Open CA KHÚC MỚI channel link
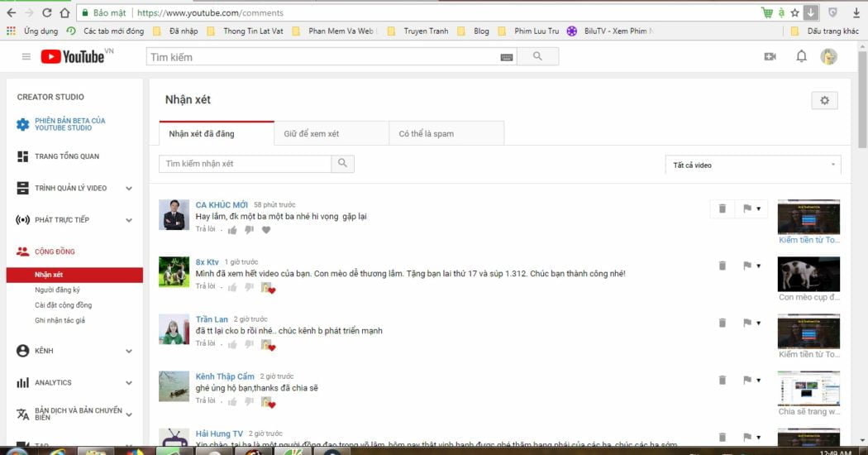The width and height of the screenshot is (868, 455). [x=222, y=204]
